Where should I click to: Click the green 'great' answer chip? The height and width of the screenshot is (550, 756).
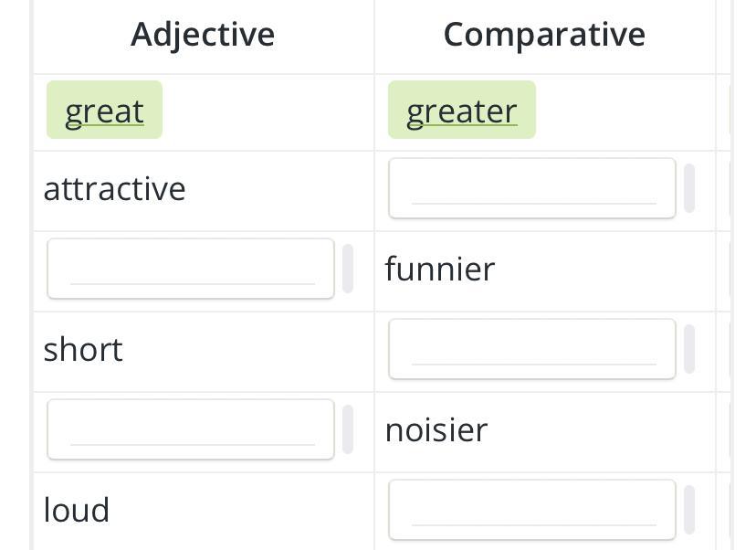pos(104,111)
